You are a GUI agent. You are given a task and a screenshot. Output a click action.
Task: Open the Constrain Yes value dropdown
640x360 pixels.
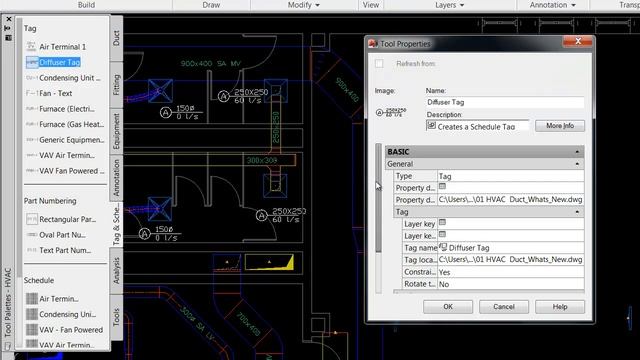click(511, 272)
